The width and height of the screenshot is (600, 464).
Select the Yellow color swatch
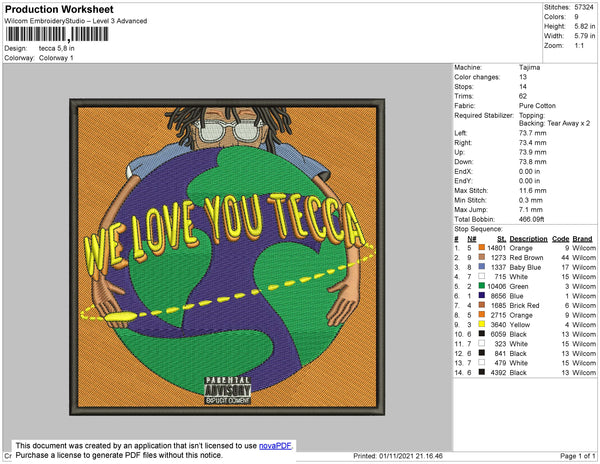point(482,324)
